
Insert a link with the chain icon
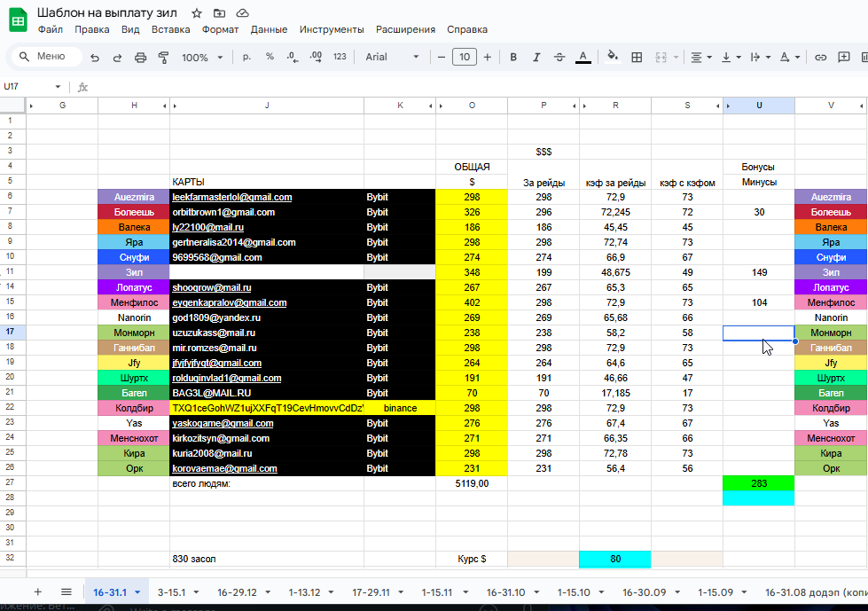click(820, 57)
